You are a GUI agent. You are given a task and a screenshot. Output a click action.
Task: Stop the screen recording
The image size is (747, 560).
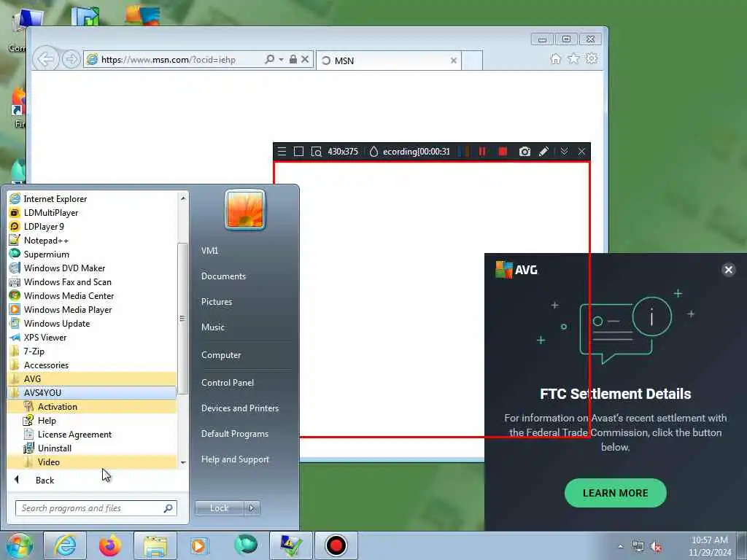pyautogui.click(x=503, y=152)
